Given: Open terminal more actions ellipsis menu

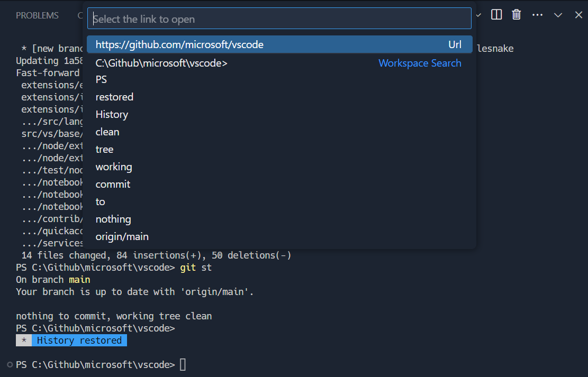Looking at the screenshot, I should tap(537, 14).
